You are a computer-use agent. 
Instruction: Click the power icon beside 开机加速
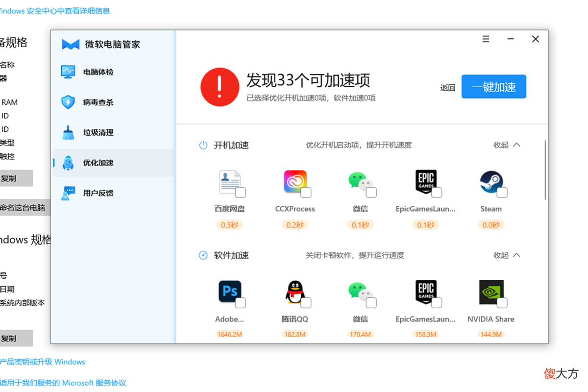point(203,145)
